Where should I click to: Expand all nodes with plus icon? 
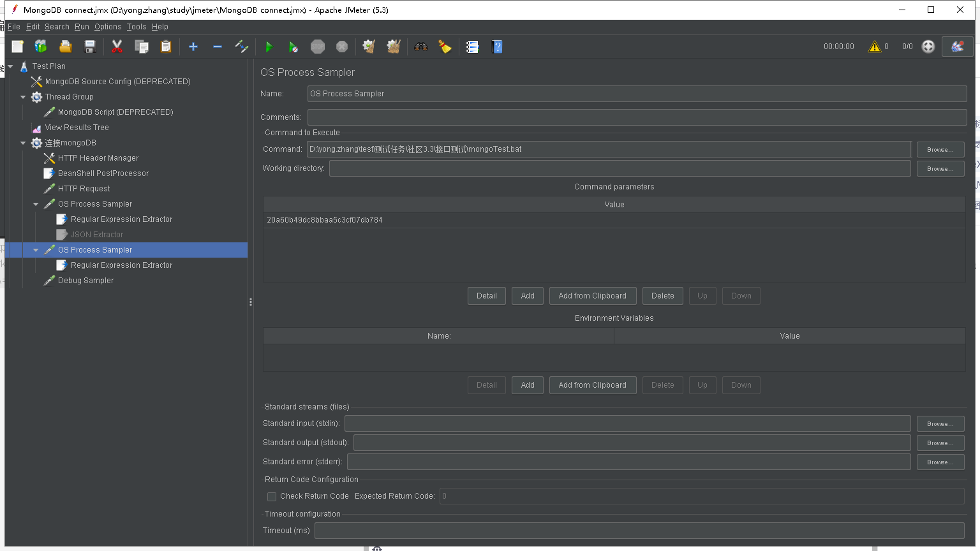pyautogui.click(x=193, y=47)
